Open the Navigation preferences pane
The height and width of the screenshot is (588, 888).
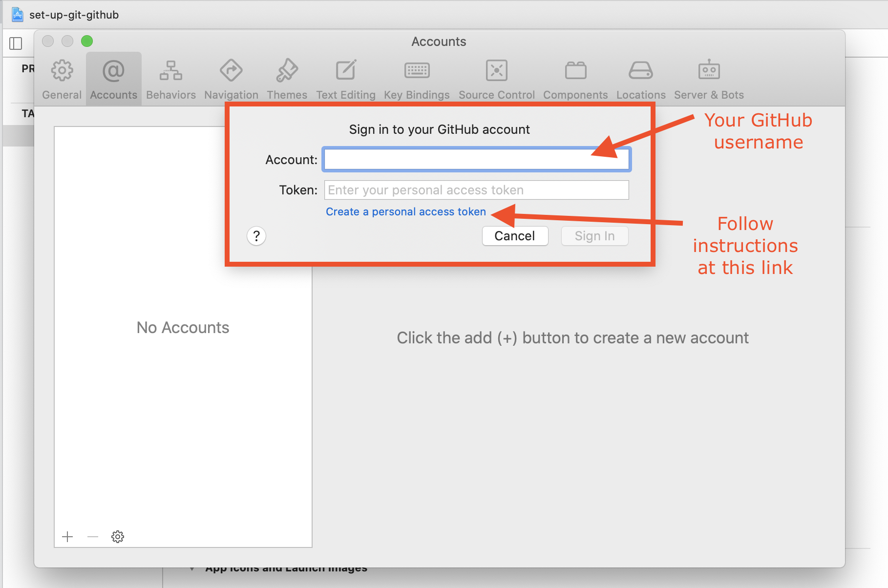click(232, 79)
